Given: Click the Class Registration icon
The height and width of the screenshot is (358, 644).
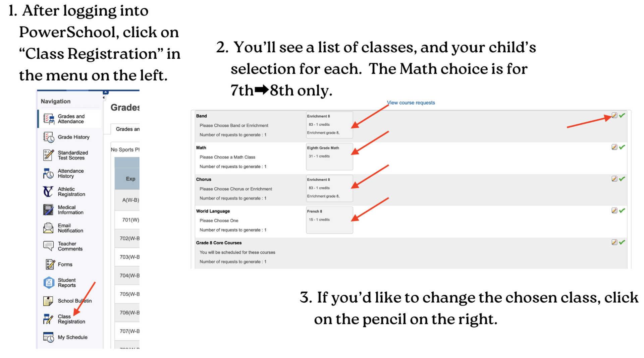Looking at the screenshot, I should tap(48, 319).
